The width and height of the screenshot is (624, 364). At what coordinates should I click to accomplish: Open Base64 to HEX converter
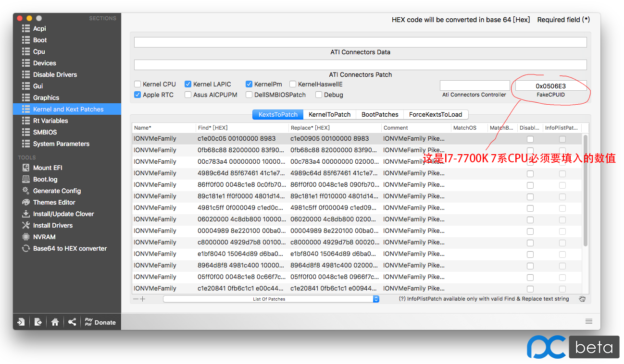[70, 248]
